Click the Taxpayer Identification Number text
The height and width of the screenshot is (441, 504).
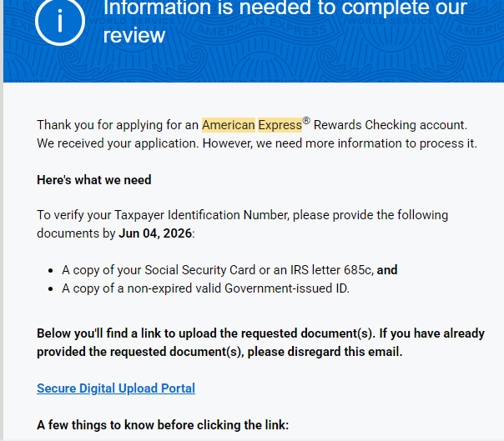click(x=202, y=215)
